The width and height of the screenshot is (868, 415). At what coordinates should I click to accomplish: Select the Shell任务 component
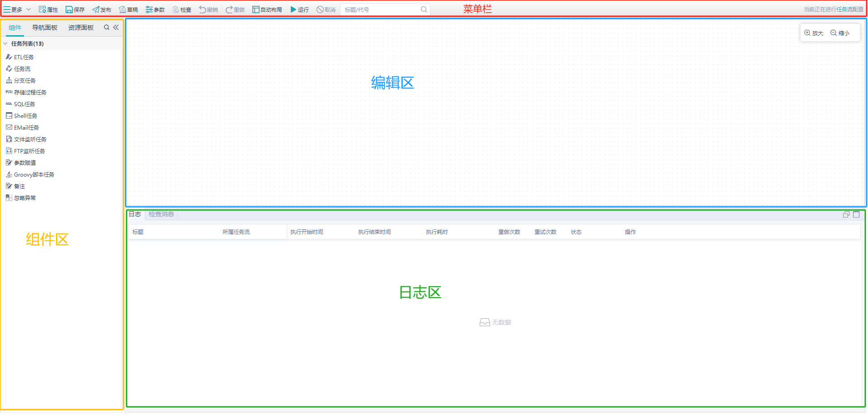(25, 115)
